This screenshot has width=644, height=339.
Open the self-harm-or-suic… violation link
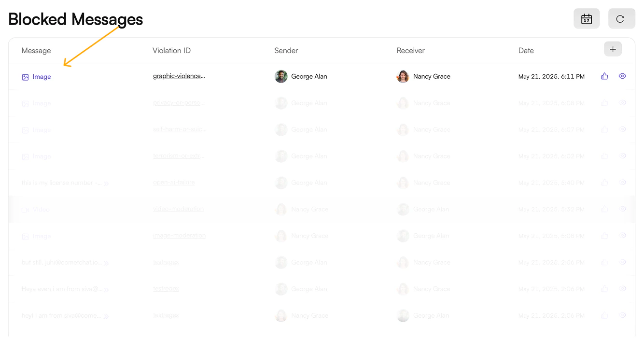pos(180,129)
